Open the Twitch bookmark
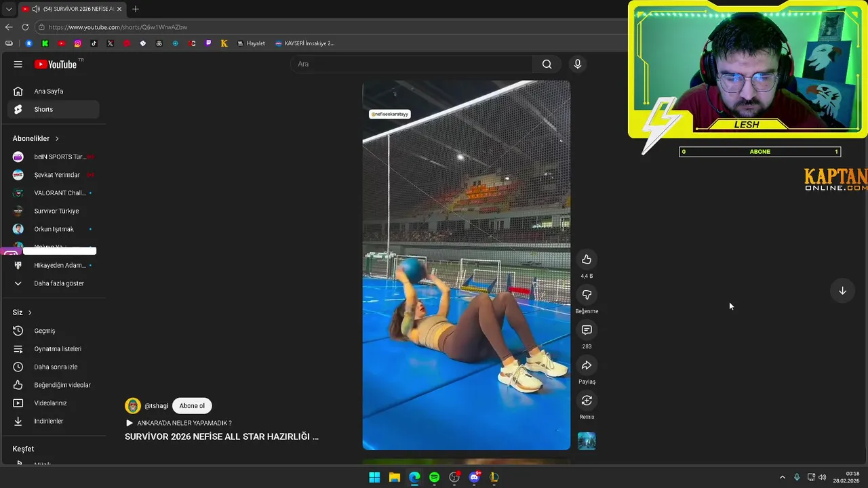 click(x=208, y=43)
